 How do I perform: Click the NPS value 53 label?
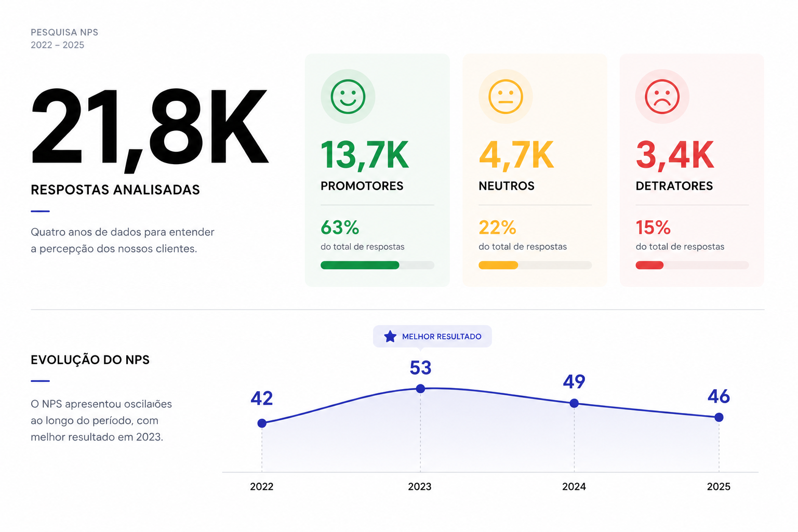(x=421, y=368)
